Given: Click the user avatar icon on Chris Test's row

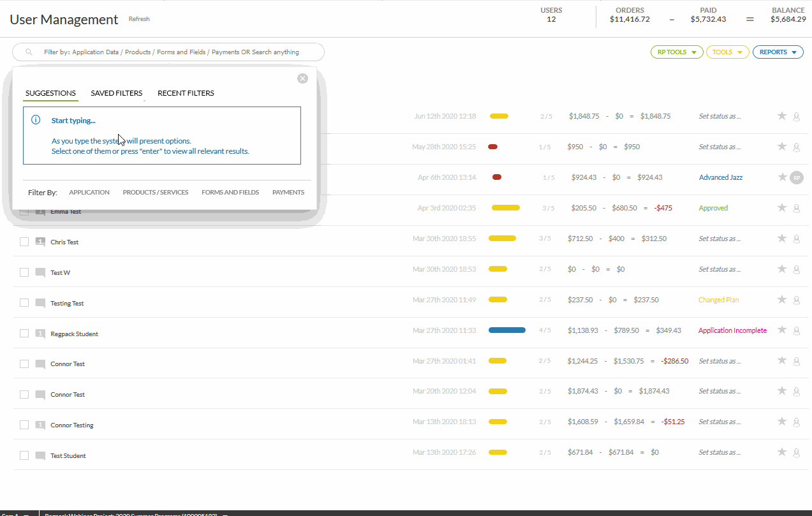Looking at the screenshot, I should [796, 239].
